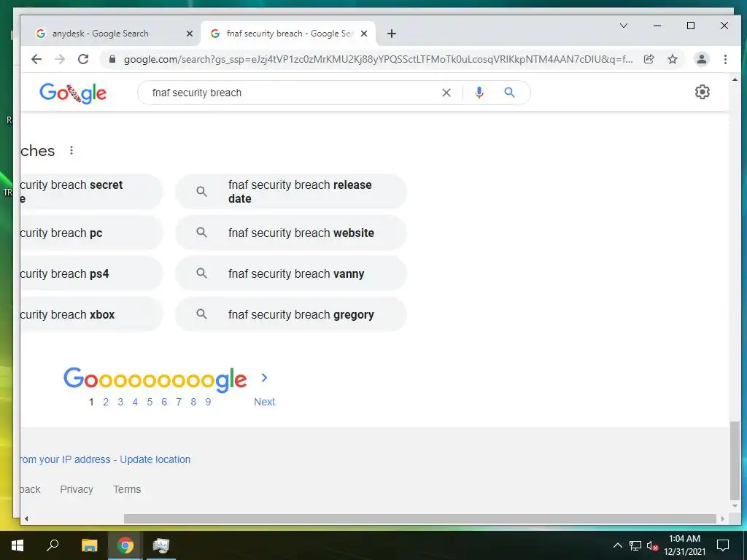
Task: Go to results page 5
Action: (x=150, y=402)
